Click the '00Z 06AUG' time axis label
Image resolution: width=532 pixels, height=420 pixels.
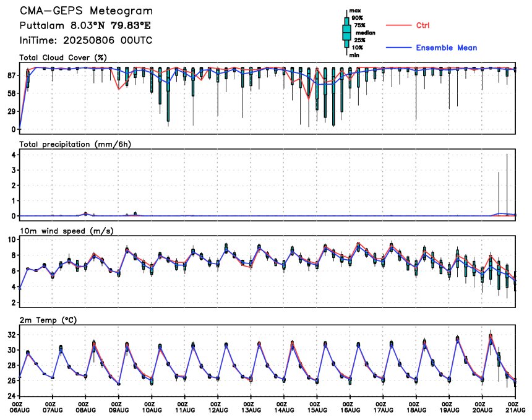tap(20, 407)
